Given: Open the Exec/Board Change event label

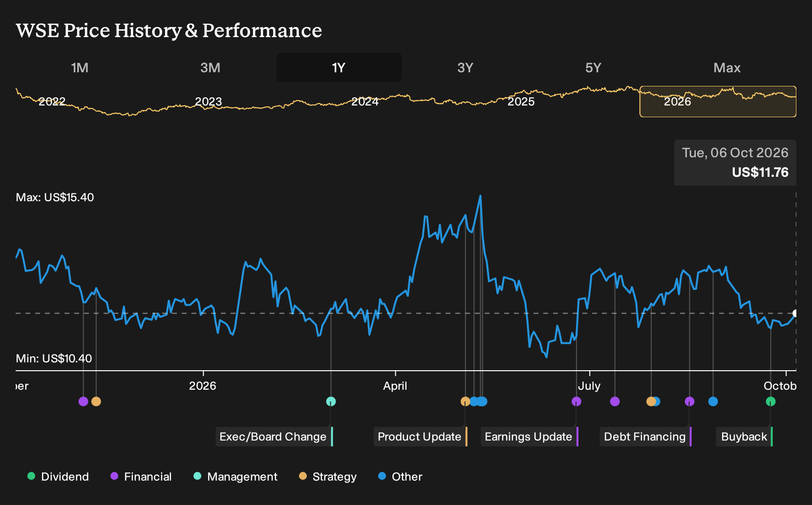Looking at the screenshot, I should click(274, 437).
